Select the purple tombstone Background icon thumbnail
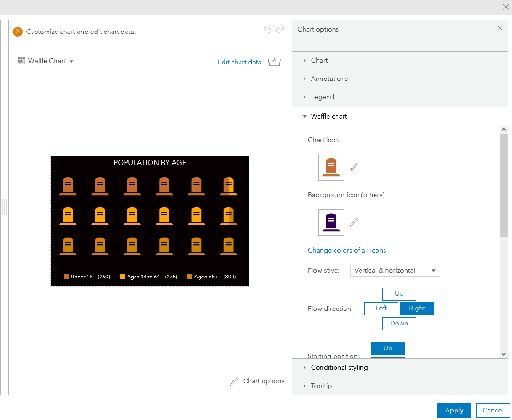 click(x=331, y=222)
